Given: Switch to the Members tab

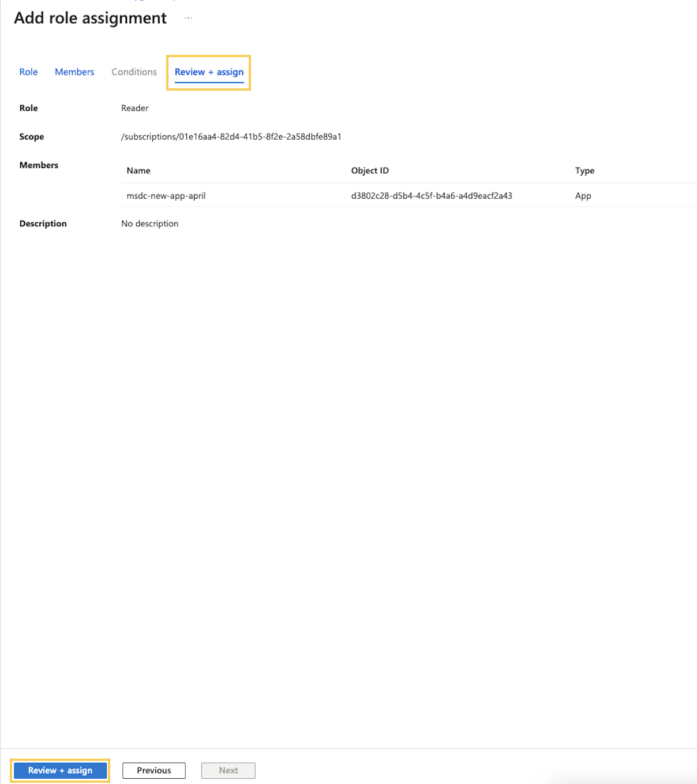Looking at the screenshot, I should tap(74, 72).
